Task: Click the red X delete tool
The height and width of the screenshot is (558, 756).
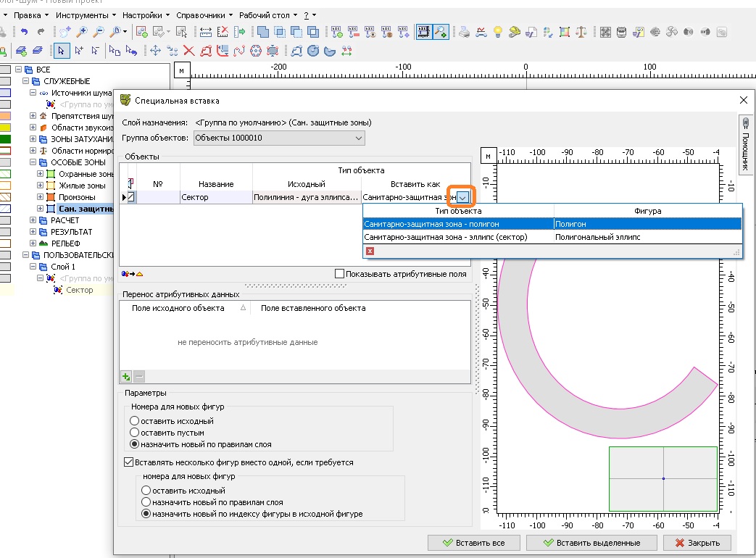Action: pyautogui.click(x=188, y=51)
